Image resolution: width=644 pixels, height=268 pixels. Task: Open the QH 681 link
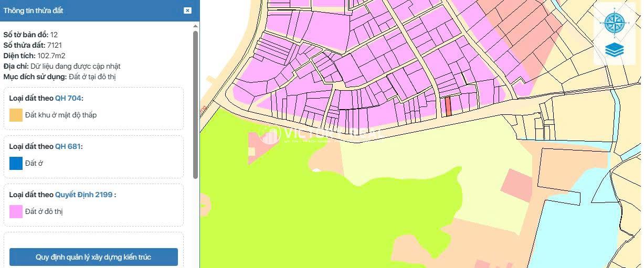[68, 146]
